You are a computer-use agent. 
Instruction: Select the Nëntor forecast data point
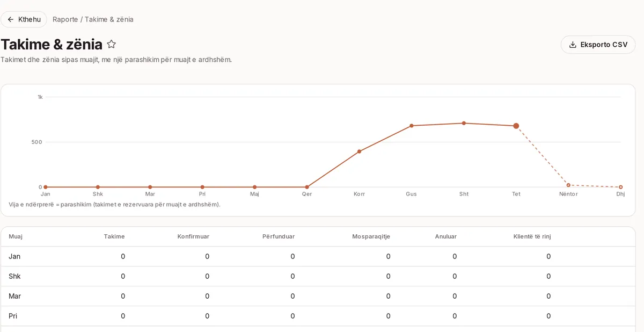[x=568, y=185]
